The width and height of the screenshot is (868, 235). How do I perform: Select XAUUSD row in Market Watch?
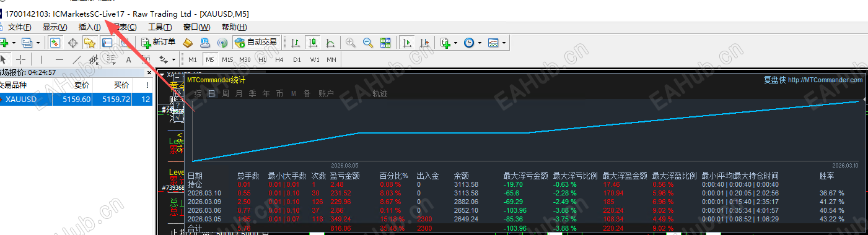coord(76,99)
